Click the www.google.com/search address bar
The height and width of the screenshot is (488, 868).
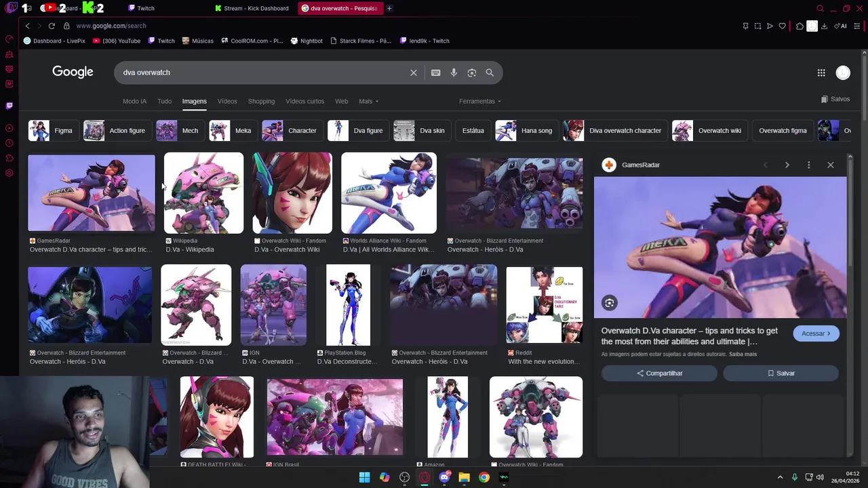[111, 26]
